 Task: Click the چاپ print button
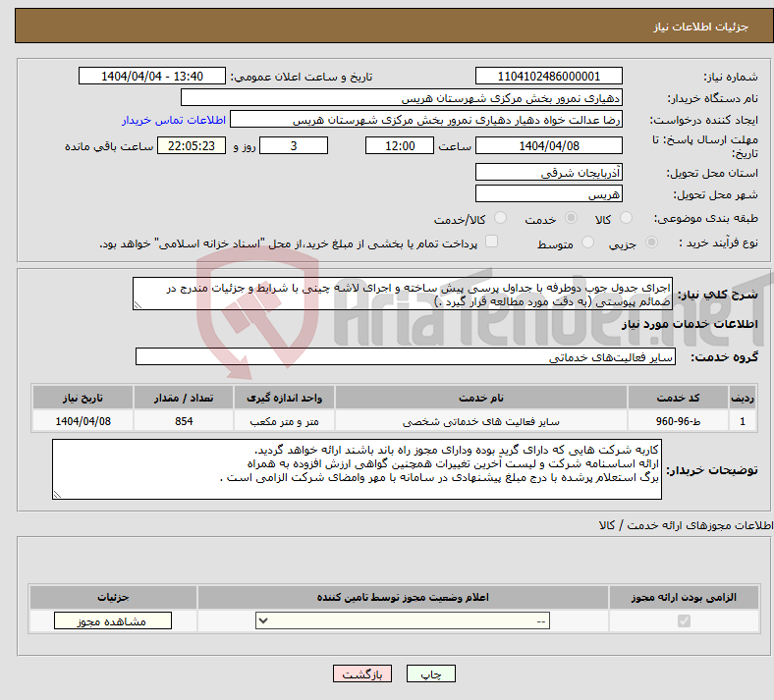pos(431,673)
